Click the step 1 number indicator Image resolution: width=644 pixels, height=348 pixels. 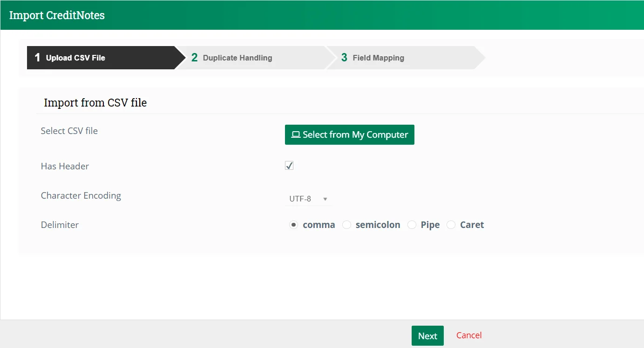click(37, 57)
